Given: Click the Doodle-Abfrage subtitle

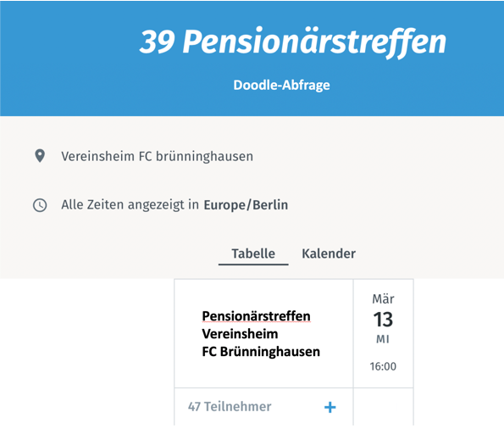Looking at the screenshot, I should tap(281, 86).
